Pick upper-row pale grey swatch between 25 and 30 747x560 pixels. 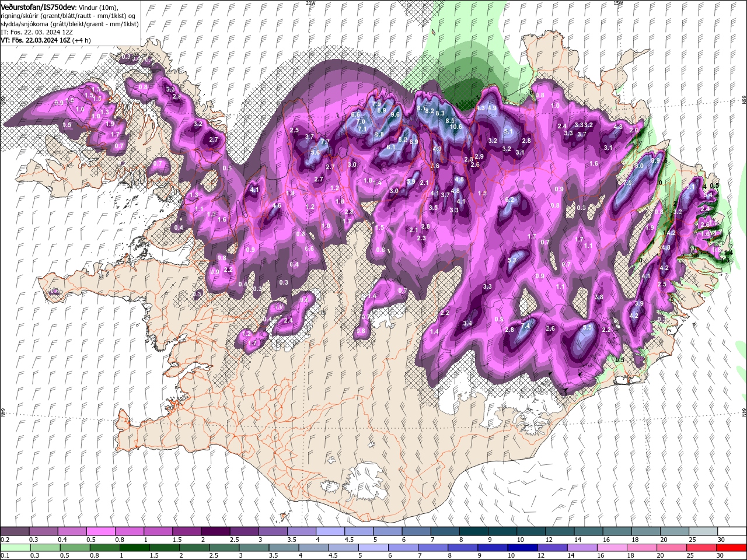click(x=702, y=531)
